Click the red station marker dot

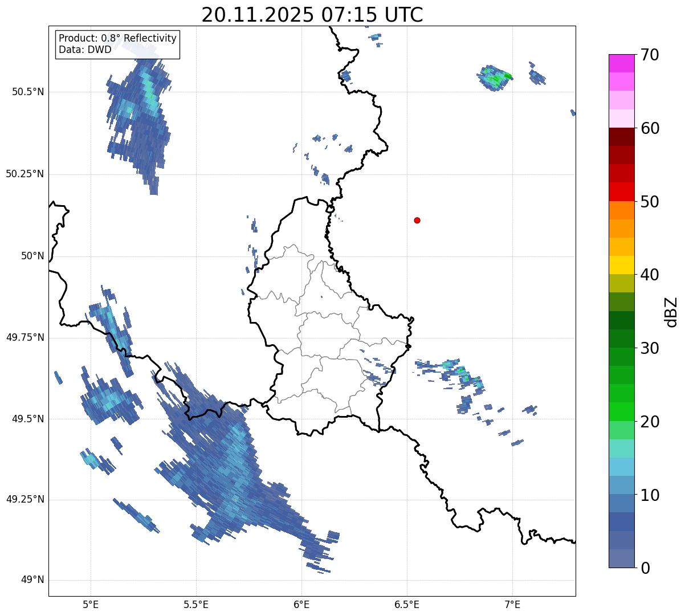417,220
